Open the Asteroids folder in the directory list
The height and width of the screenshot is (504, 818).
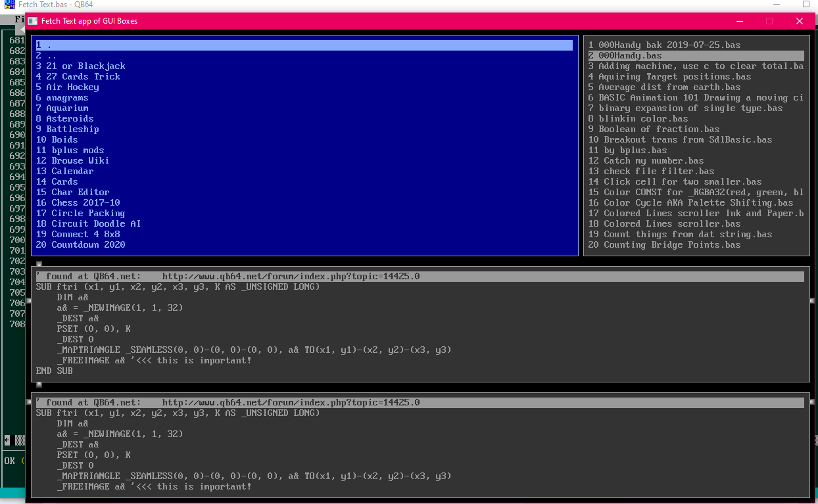point(69,119)
